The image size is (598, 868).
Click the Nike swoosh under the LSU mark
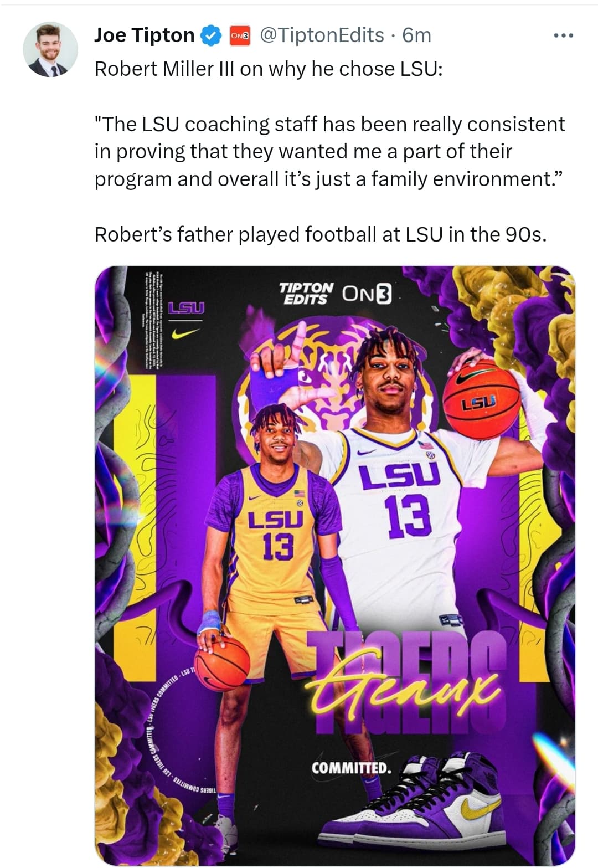185,333
